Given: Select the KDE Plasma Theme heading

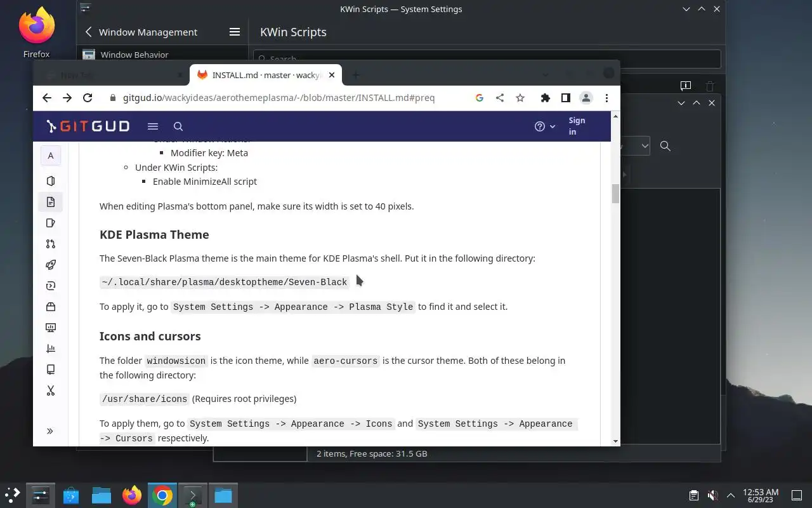Looking at the screenshot, I should pyautogui.click(x=154, y=234).
